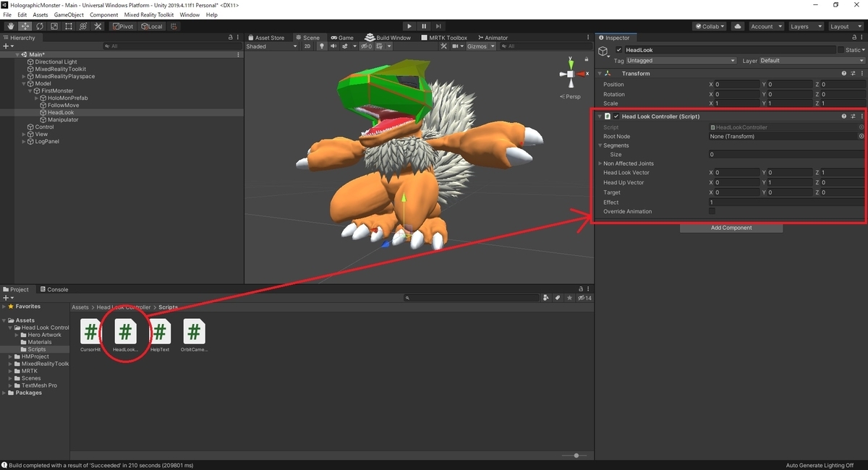Collapse Segments foldout
The width and height of the screenshot is (868, 470).
(x=600, y=145)
